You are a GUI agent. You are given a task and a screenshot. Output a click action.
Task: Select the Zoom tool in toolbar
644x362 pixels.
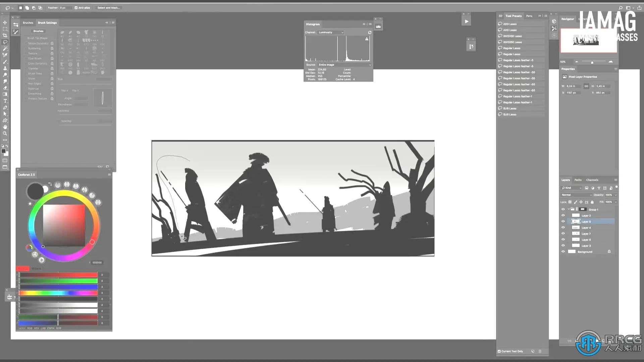pos(5,133)
